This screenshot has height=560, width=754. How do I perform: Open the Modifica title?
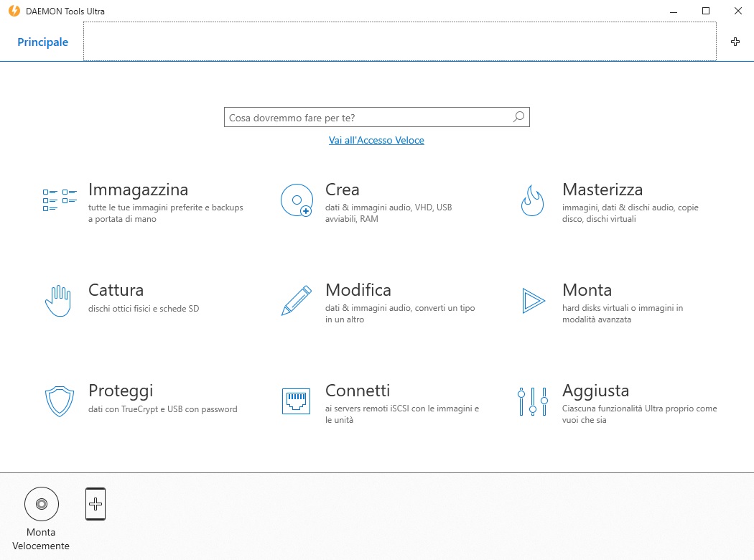[x=358, y=290]
